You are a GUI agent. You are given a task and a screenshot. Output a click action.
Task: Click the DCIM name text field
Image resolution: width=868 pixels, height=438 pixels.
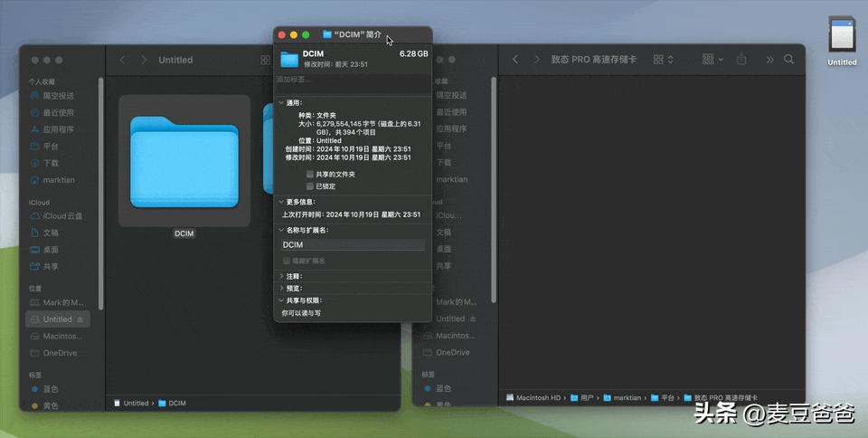click(353, 244)
